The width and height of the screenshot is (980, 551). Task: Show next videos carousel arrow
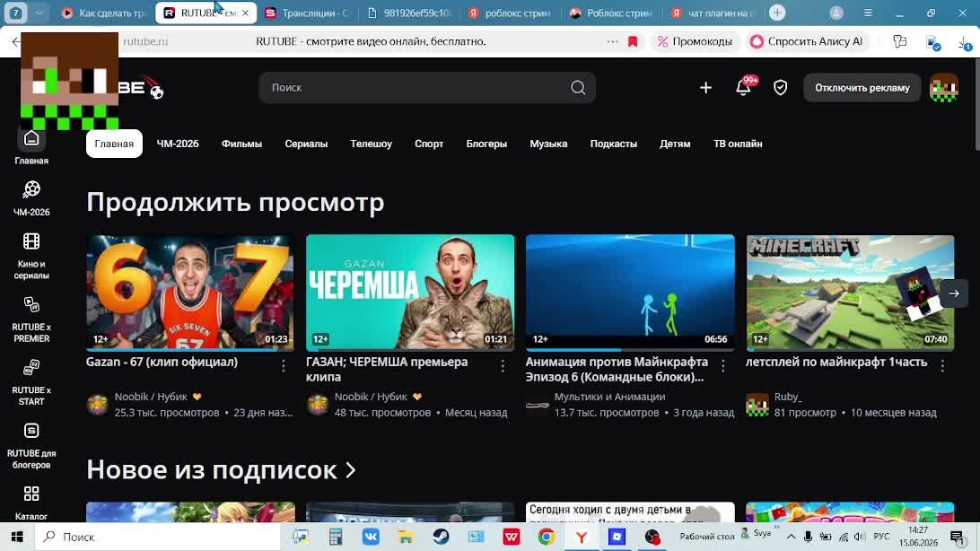954,293
